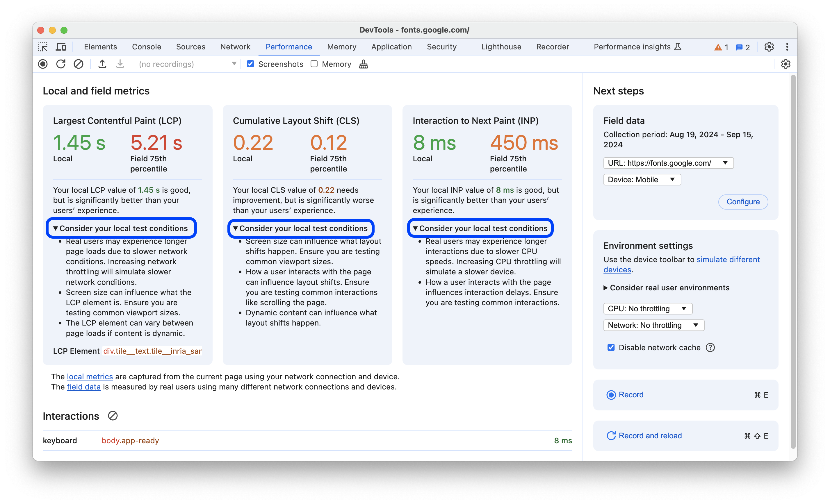The height and width of the screenshot is (504, 830).
Task: Enable the Memory checkbox
Action: (x=314, y=64)
